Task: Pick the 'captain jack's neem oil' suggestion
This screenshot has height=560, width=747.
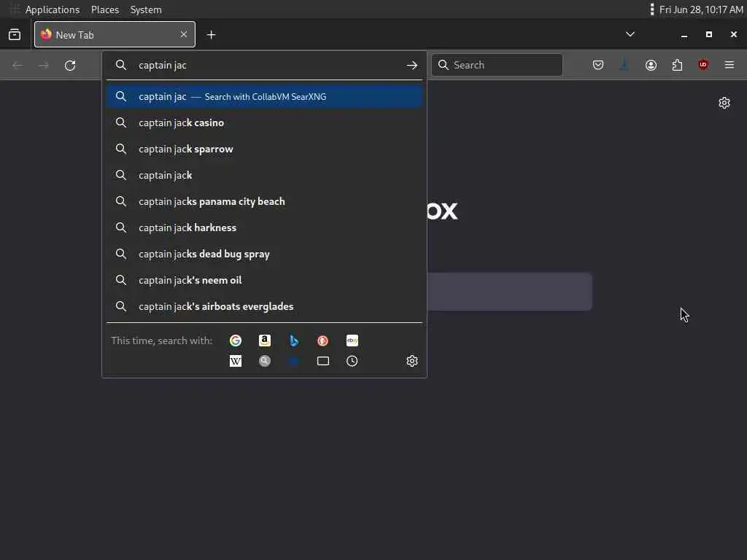Action: (x=264, y=280)
